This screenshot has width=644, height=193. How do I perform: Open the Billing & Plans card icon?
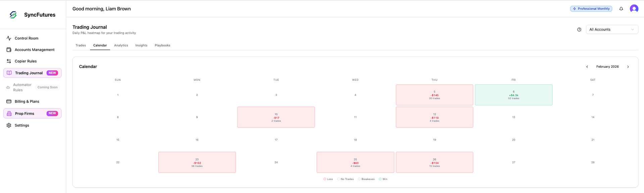pyautogui.click(x=9, y=101)
